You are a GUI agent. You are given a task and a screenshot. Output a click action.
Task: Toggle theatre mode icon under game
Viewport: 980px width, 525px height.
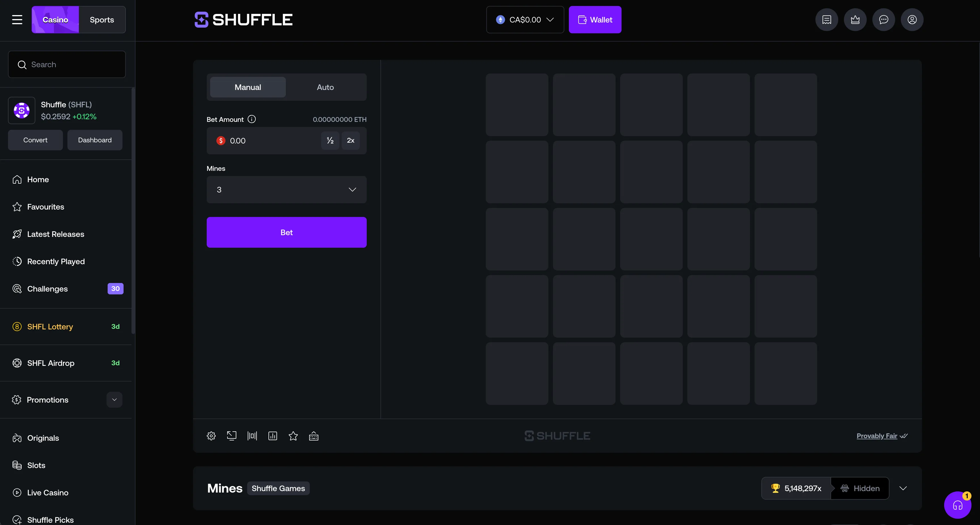(232, 436)
